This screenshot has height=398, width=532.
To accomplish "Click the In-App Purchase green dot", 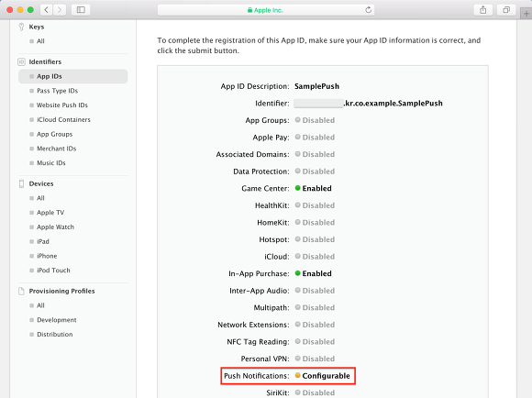I will (297, 273).
